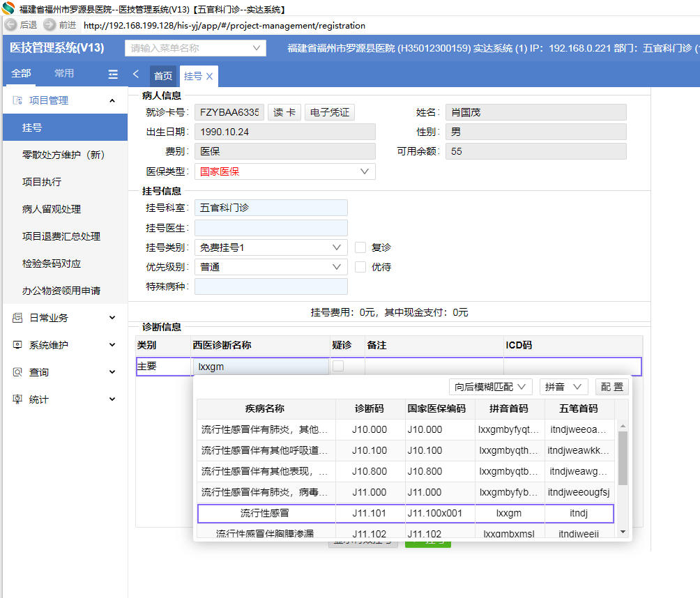Expand the 向后模糊匹配 dropdown
This screenshot has width=700, height=598.
(x=492, y=387)
